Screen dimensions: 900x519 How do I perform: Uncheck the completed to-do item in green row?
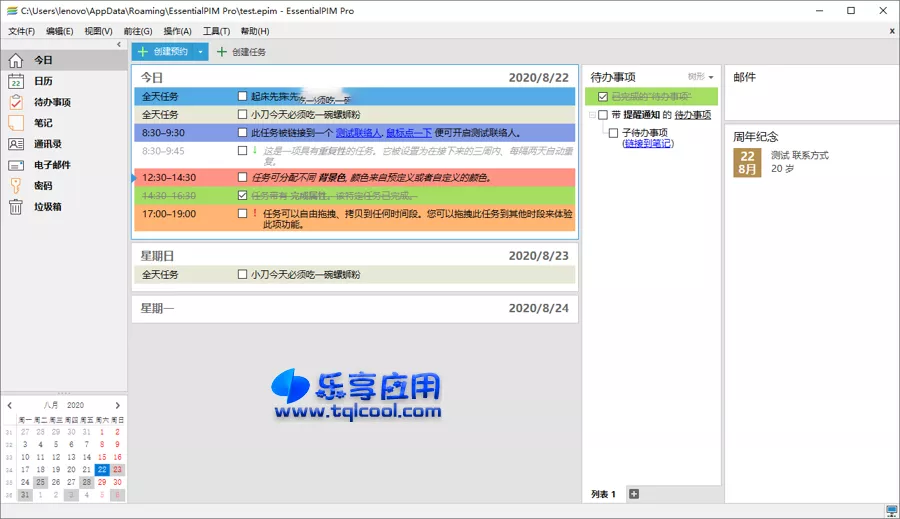coord(603,96)
